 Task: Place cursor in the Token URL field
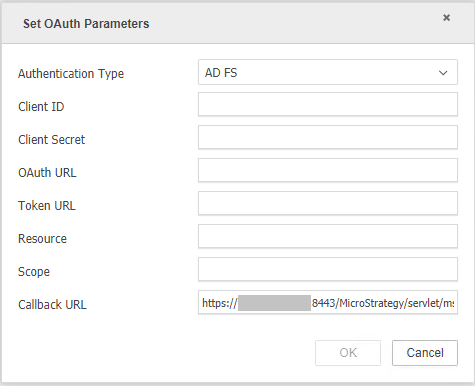[328, 203]
